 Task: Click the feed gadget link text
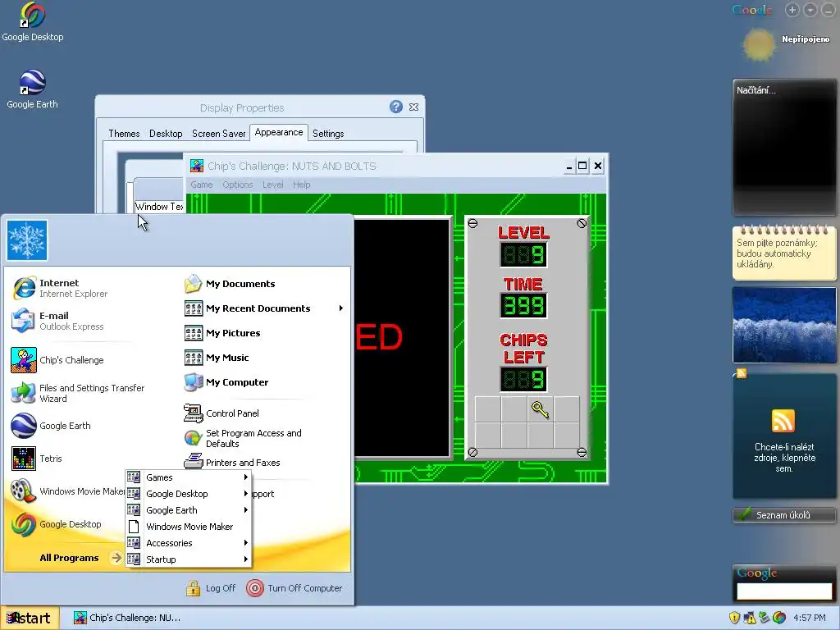pyautogui.click(x=784, y=458)
